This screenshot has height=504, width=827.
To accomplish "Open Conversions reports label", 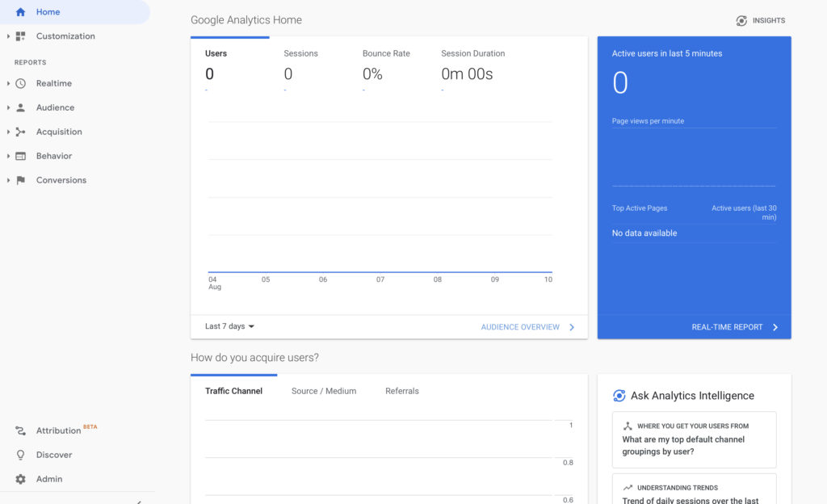I will [x=61, y=180].
